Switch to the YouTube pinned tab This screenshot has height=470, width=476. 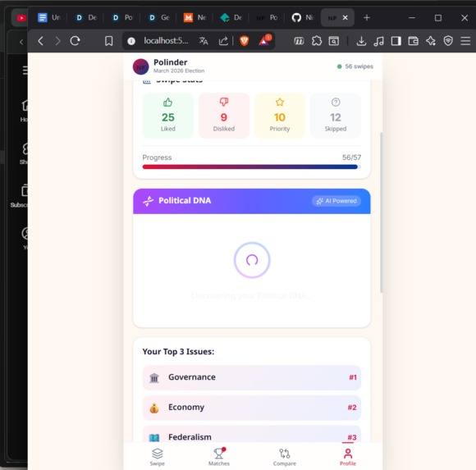pos(21,18)
